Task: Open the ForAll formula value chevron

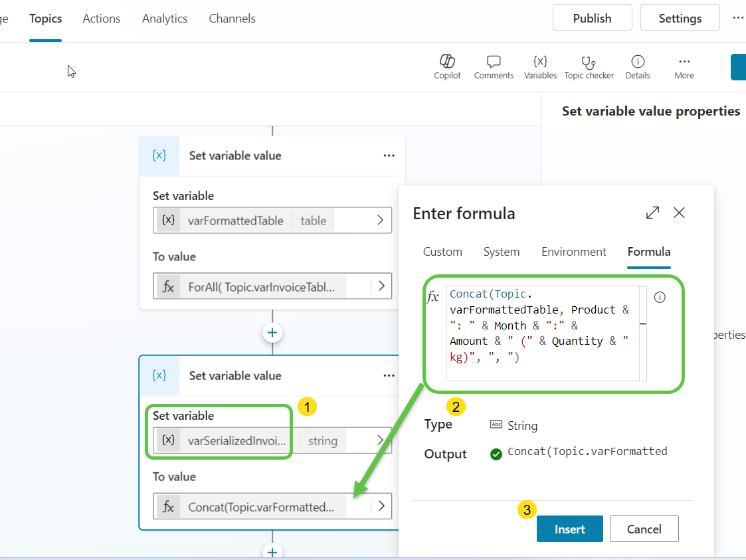Action: (x=380, y=286)
